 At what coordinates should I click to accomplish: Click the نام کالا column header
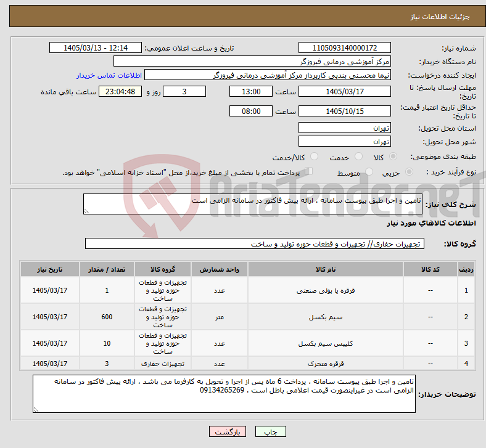coord(326,269)
